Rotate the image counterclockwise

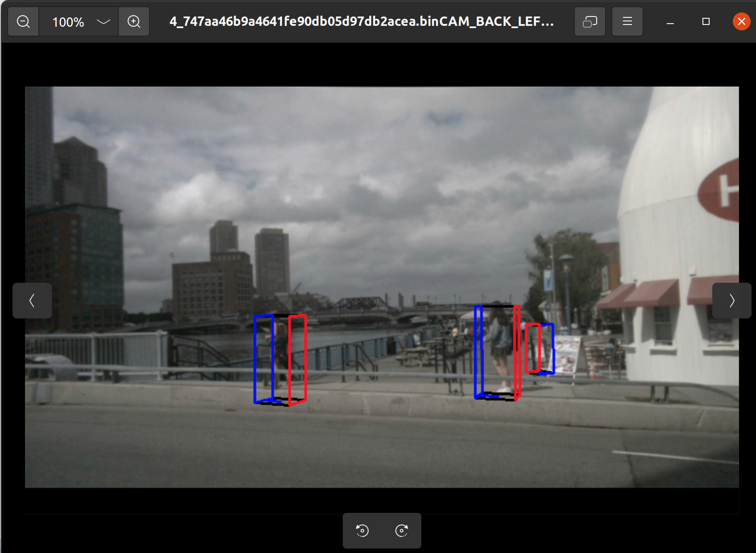362,531
